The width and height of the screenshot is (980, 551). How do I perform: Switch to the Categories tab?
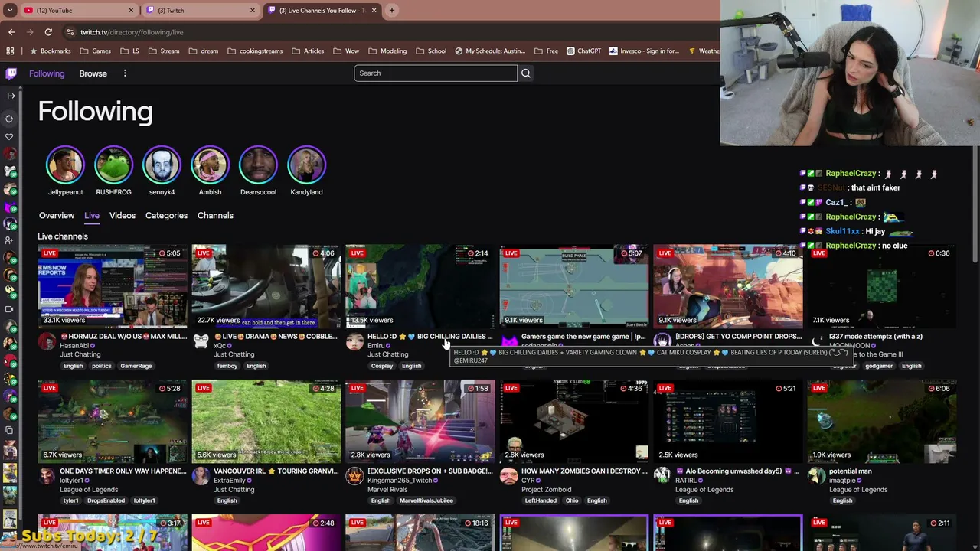point(166,216)
